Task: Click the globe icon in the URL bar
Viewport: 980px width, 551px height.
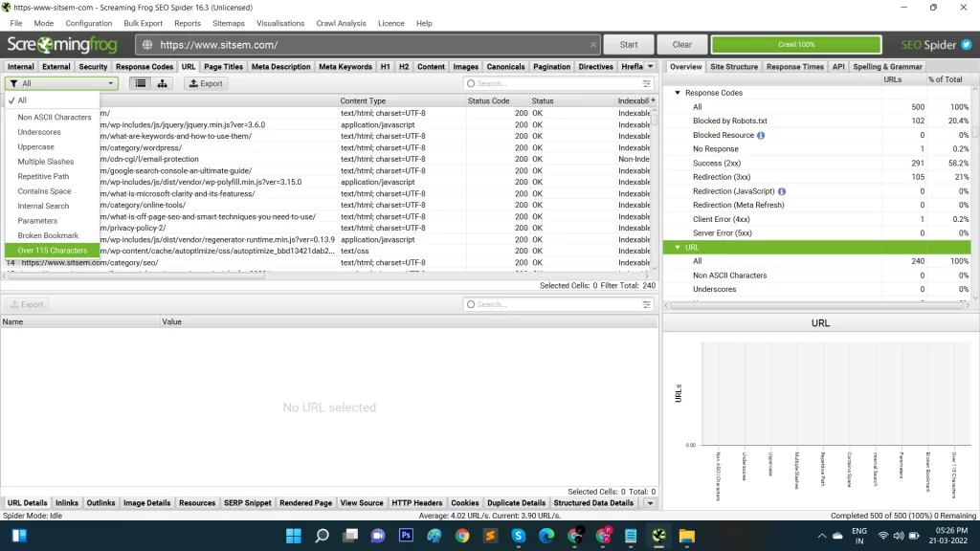Action: (x=147, y=45)
